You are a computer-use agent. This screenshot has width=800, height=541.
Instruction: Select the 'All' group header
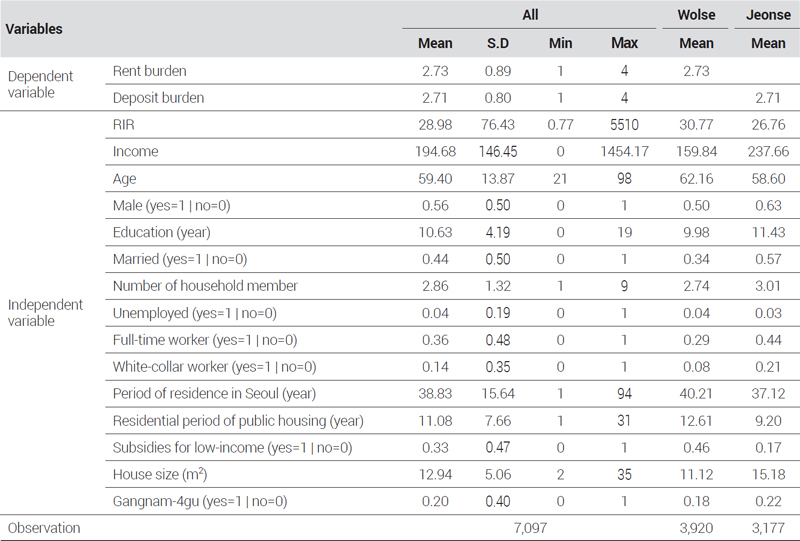530,16
